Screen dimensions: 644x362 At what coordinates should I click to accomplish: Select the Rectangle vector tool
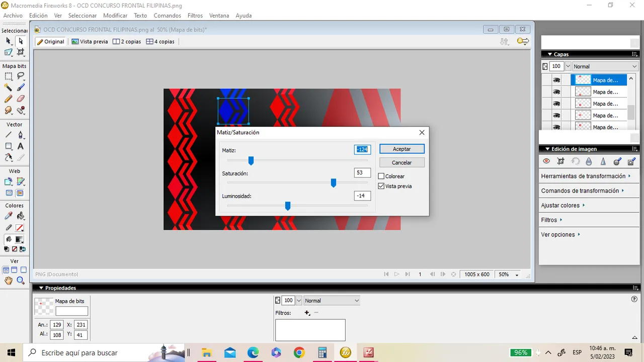pyautogui.click(x=9, y=146)
